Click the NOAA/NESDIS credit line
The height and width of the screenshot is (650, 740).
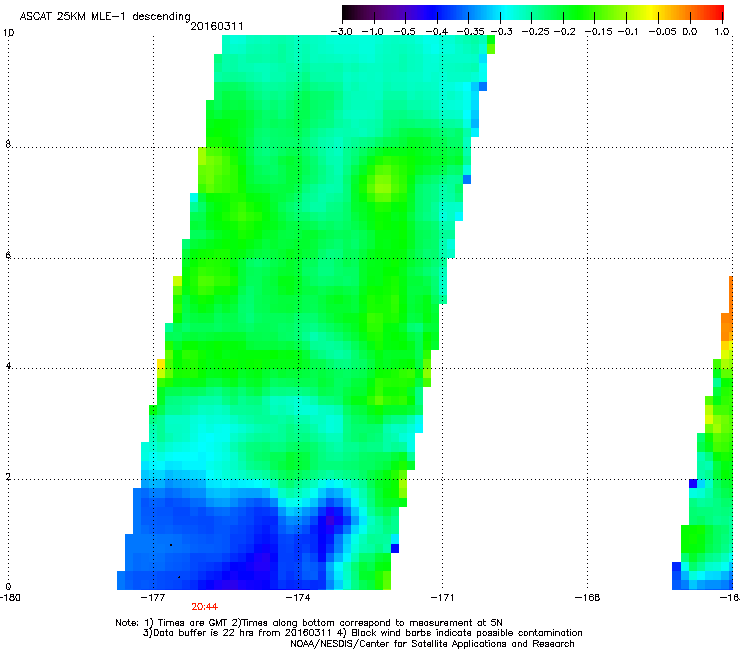coord(432,644)
